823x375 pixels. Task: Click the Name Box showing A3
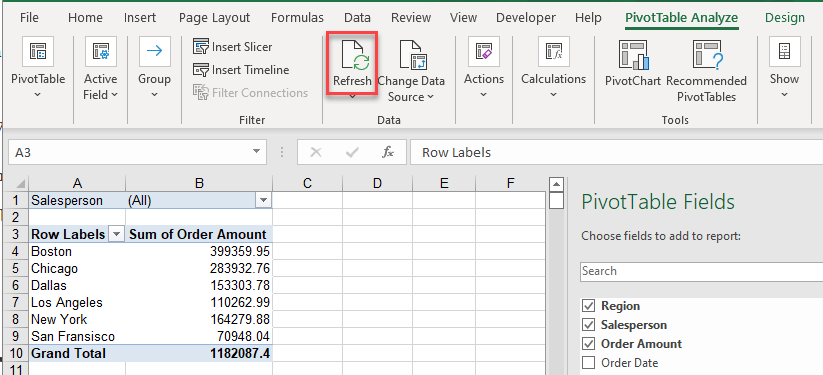click(x=129, y=153)
